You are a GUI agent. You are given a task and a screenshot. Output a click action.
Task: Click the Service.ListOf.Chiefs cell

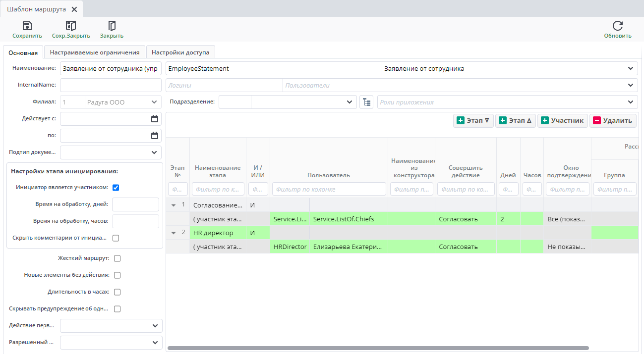(349, 219)
